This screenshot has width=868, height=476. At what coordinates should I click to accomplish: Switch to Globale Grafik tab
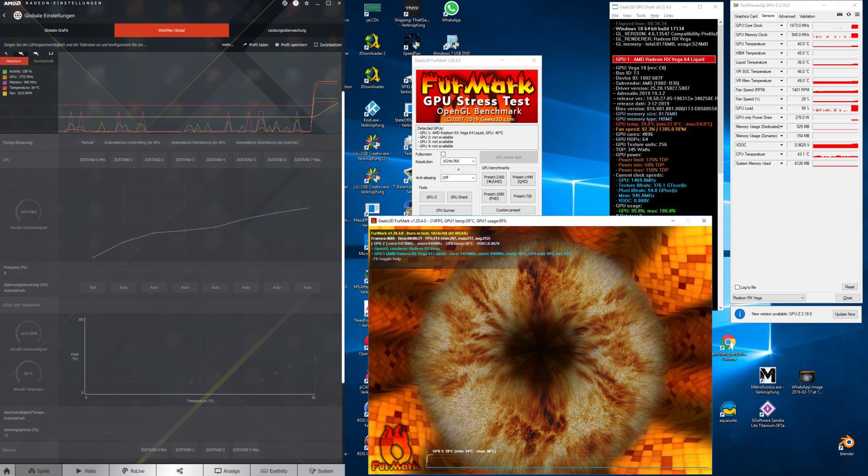(x=56, y=30)
